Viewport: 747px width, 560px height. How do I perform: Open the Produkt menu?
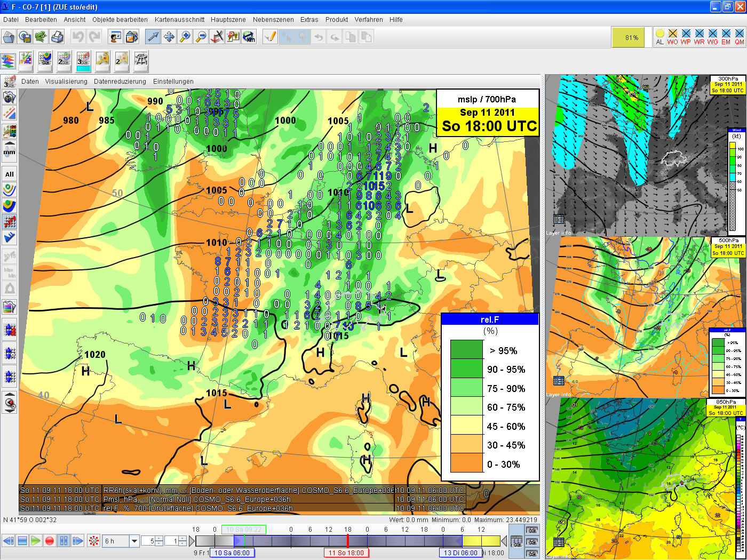click(x=336, y=20)
